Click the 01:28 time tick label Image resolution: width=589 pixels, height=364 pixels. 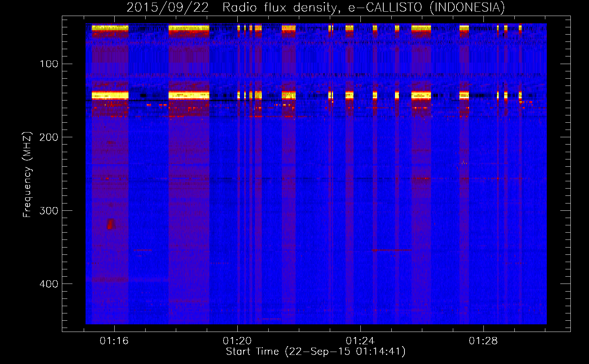point(483,341)
